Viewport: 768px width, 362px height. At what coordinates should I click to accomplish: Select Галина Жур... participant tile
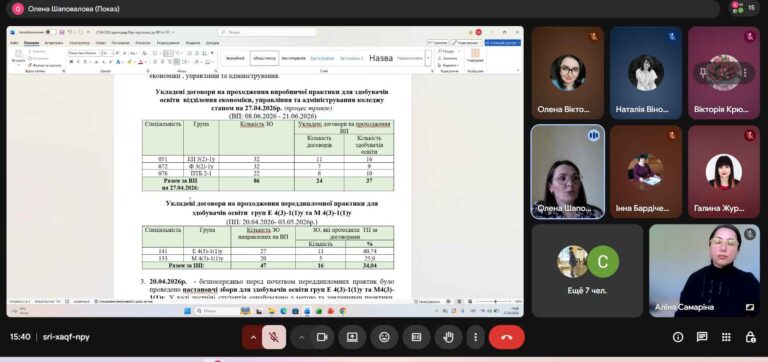click(724, 171)
